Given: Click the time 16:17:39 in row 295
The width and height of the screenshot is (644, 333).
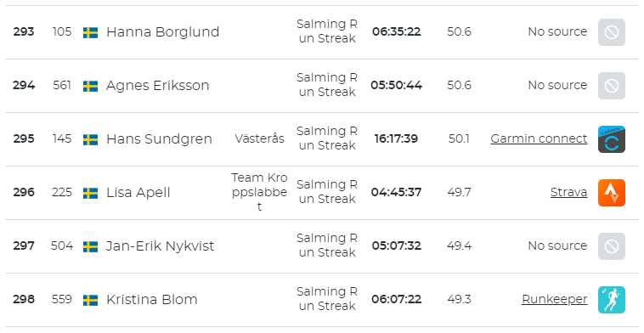Looking at the screenshot, I should click(396, 138).
